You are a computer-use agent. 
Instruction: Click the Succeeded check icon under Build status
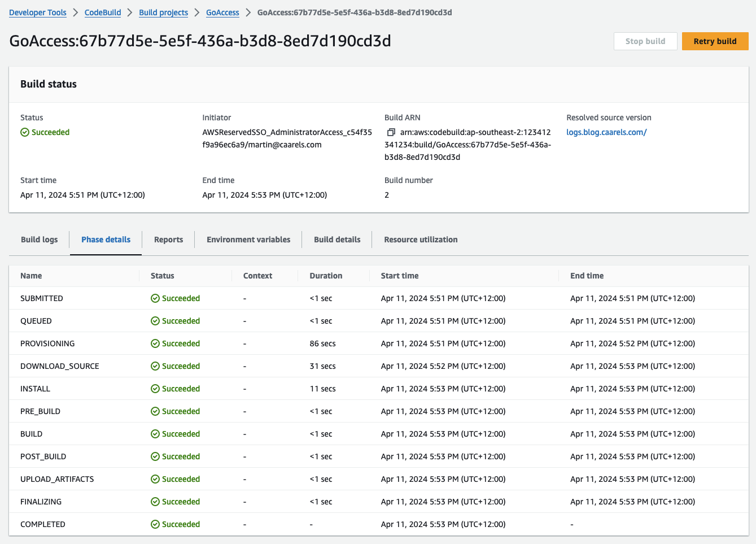click(x=25, y=132)
